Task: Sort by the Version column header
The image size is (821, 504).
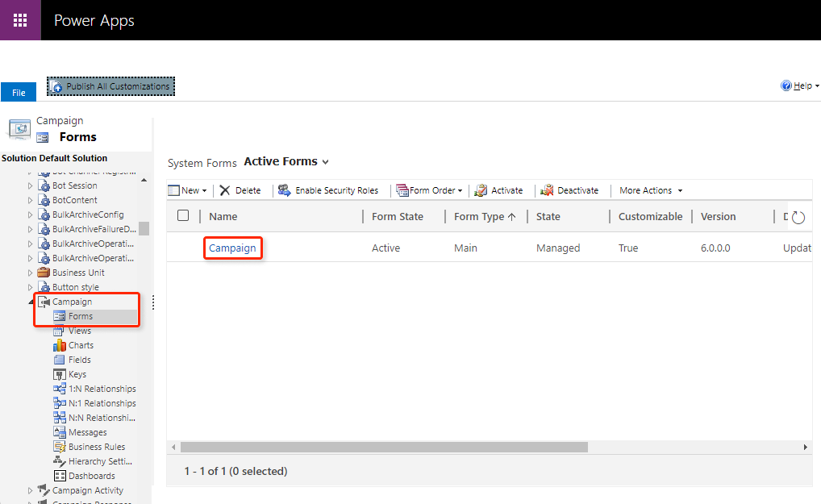Action: click(x=719, y=217)
